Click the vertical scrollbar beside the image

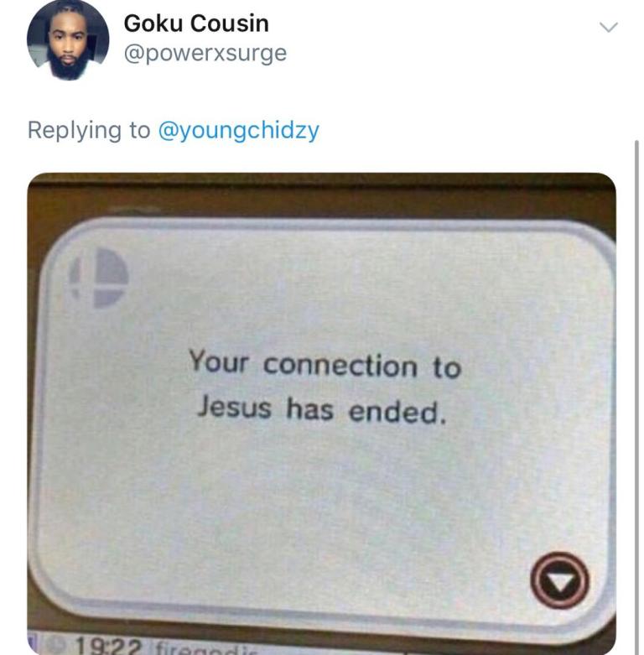pos(636,397)
